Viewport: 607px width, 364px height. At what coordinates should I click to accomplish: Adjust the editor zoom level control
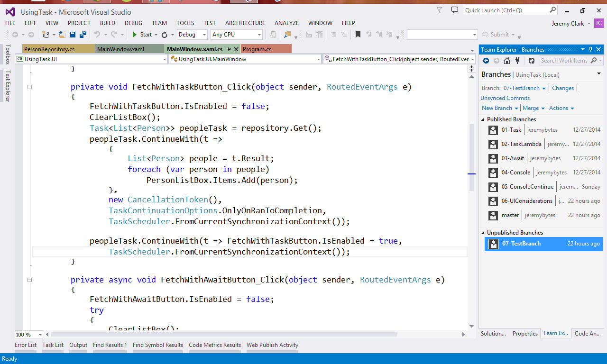tap(28, 334)
